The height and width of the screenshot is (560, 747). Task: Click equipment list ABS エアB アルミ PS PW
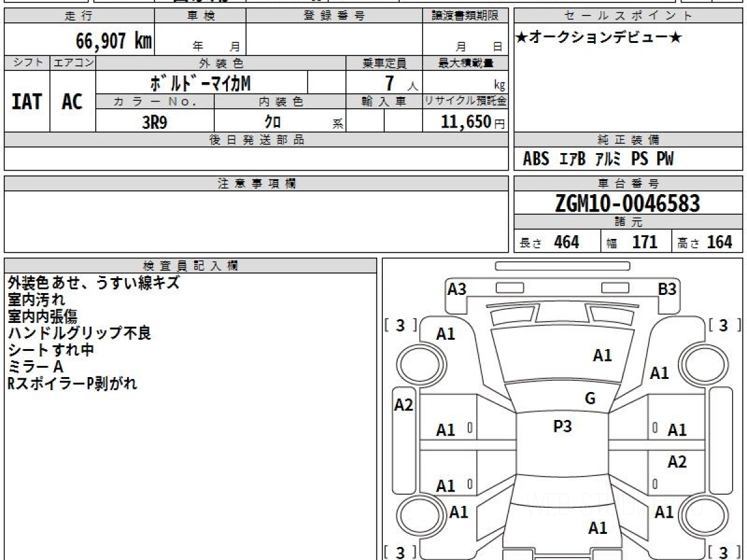coord(598,159)
